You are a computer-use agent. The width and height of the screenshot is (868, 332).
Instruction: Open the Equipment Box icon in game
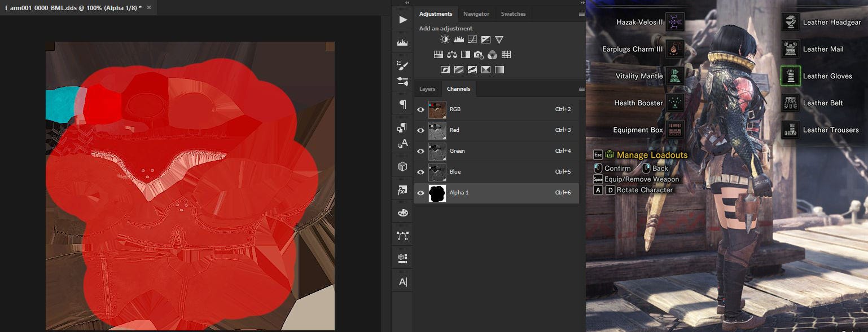coord(675,130)
